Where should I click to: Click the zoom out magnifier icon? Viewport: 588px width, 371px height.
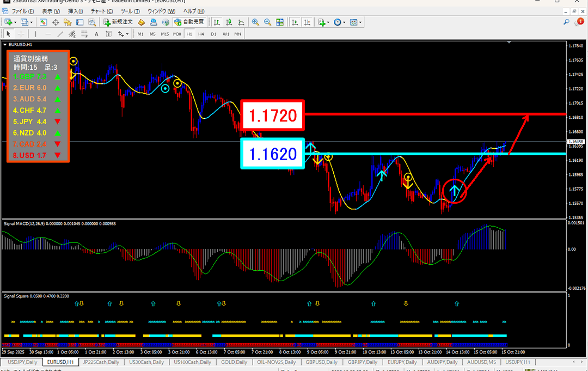pos(267,22)
